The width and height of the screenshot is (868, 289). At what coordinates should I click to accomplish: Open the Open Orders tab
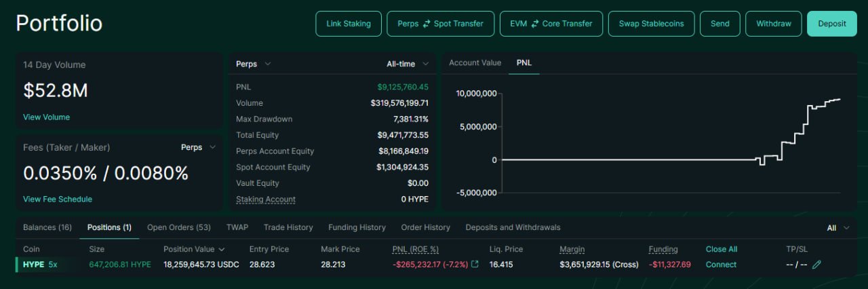(178, 228)
